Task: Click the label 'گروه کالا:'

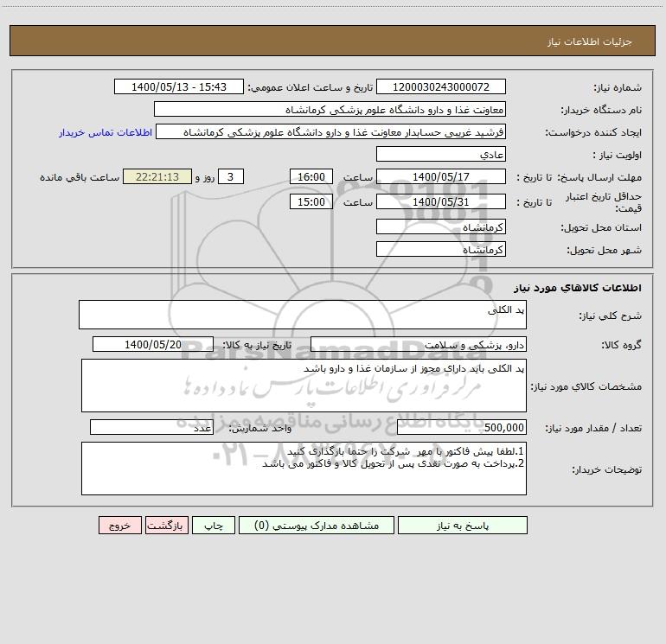Action: 621,345
